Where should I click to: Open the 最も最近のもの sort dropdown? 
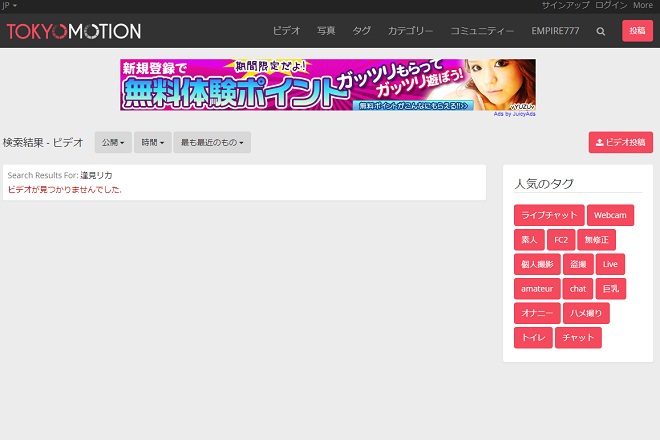[x=212, y=143]
